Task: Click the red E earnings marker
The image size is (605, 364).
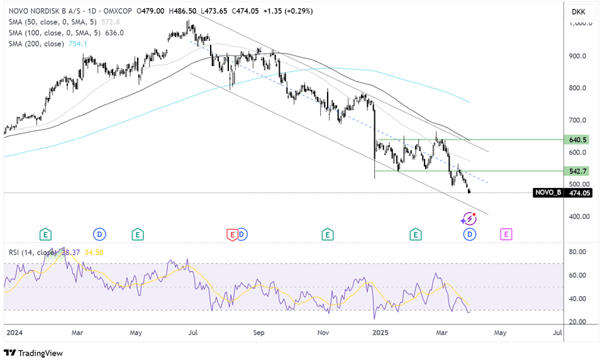Action: point(232,234)
